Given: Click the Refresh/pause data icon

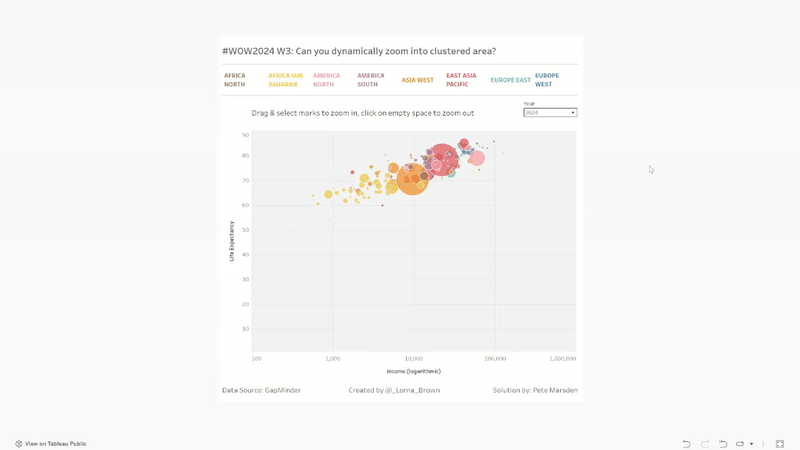Looking at the screenshot, I should click(x=740, y=444).
